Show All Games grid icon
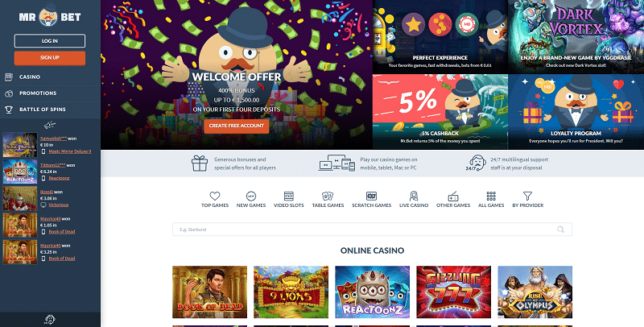644x327 pixels. [491, 196]
